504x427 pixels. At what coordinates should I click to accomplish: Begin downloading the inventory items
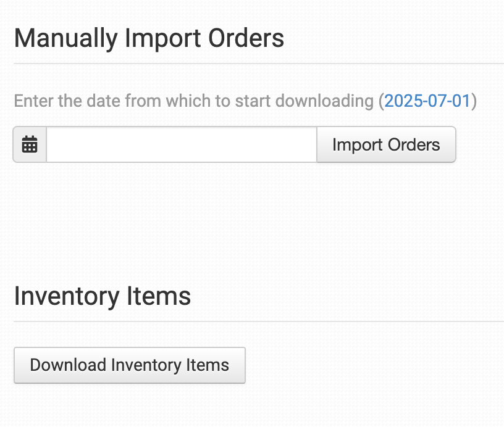point(130,365)
